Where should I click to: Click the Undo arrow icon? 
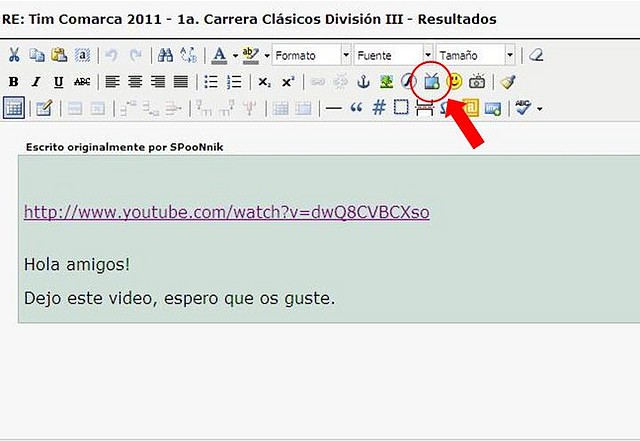111,55
